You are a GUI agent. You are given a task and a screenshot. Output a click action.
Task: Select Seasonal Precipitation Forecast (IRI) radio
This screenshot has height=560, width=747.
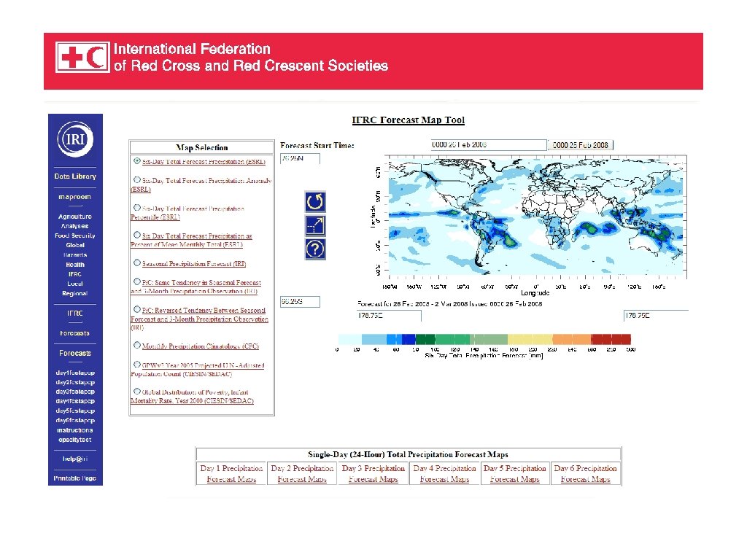tap(136, 262)
